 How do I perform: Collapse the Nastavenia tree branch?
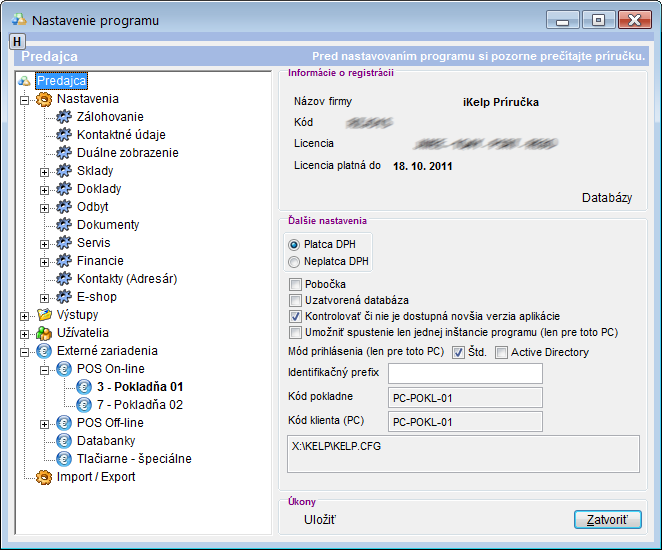click(x=24, y=99)
